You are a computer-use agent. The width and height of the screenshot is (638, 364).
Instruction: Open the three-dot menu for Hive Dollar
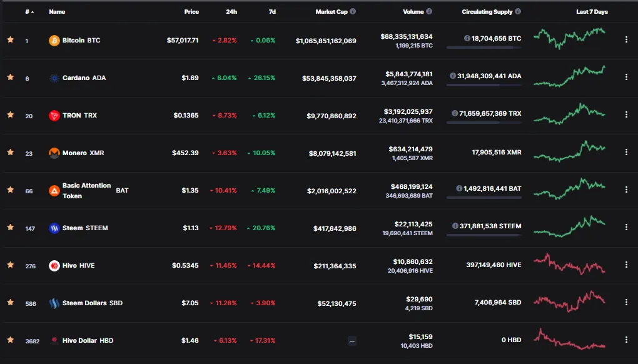[626, 340]
